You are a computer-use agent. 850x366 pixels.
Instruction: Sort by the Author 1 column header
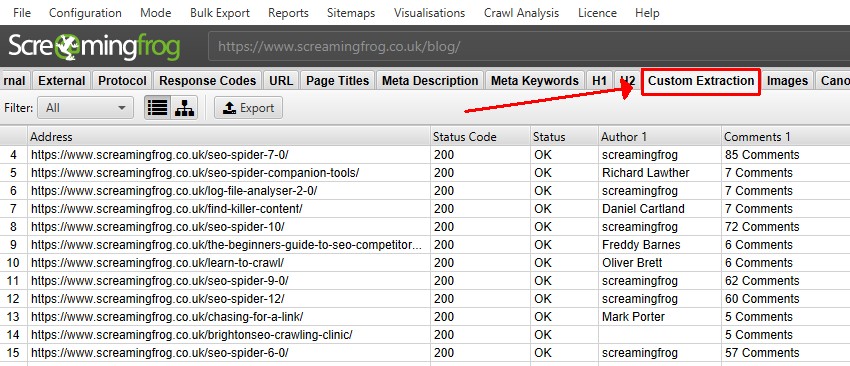[x=660, y=137]
